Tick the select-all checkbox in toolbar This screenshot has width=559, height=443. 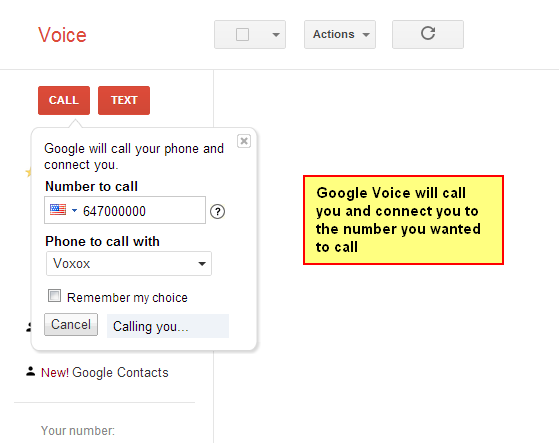(242, 35)
